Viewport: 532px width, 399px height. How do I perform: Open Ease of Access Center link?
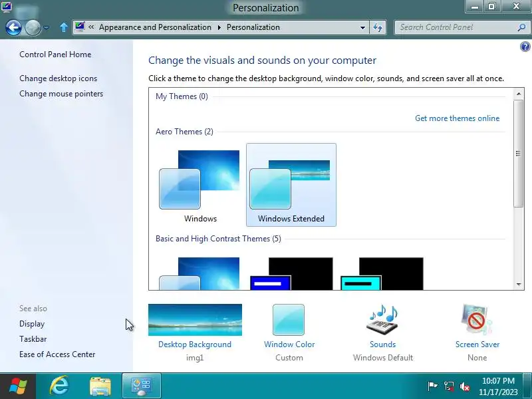pyautogui.click(x=57, y=354)
